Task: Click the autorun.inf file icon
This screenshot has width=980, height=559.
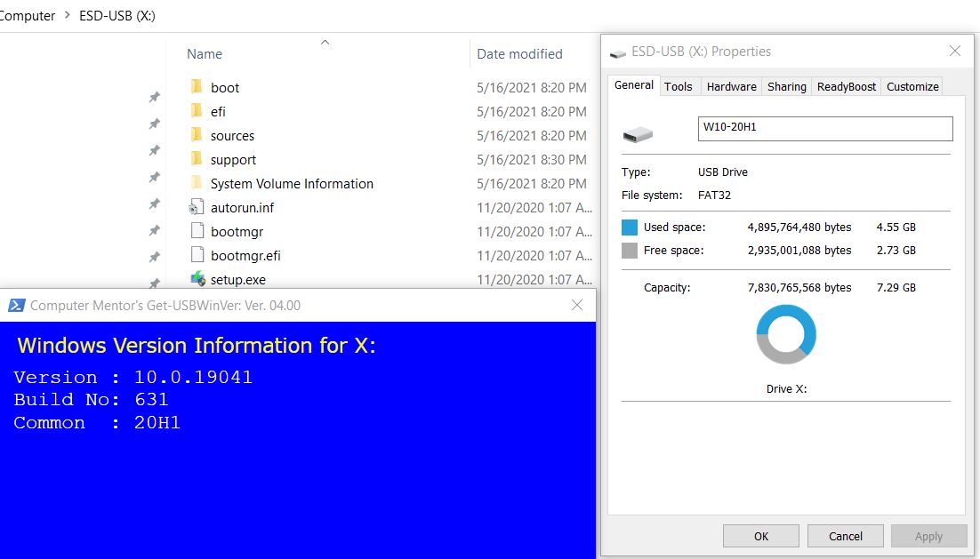Action: pos(197,207)
